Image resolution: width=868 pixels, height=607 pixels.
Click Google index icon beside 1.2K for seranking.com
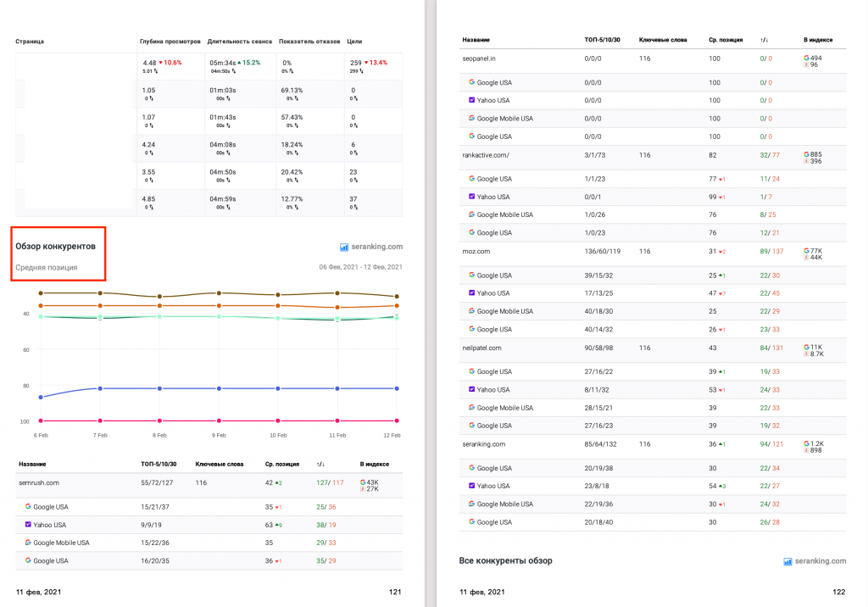(807, 443)
